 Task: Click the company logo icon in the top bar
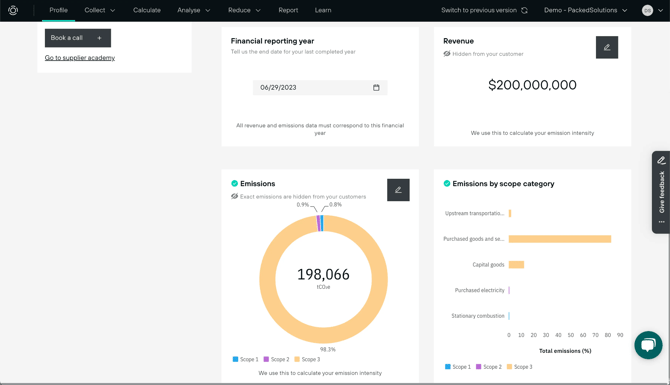(x=13, y=10)
